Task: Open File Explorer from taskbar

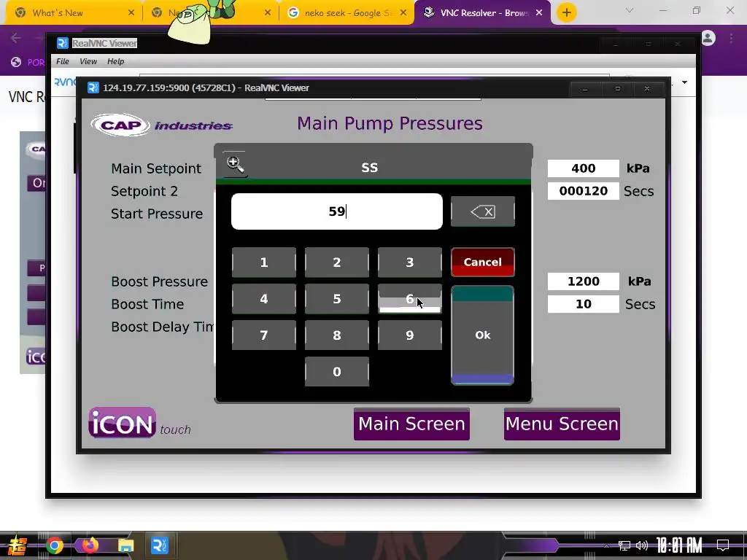Action: (125, 545)
